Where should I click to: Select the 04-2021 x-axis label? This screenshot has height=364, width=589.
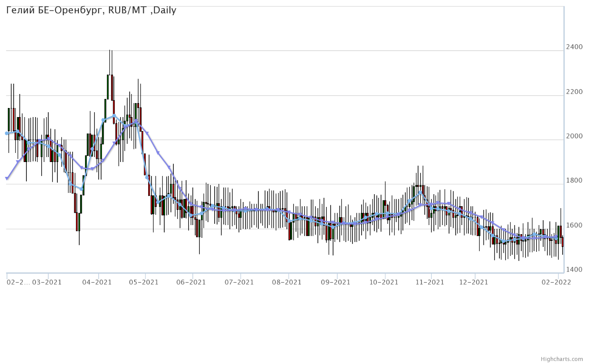(x=97, y=282)
